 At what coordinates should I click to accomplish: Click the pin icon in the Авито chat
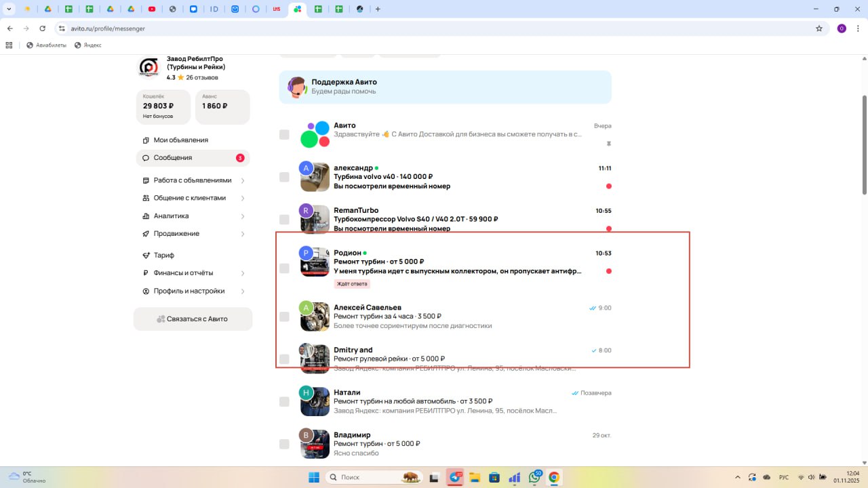point(608,144)
